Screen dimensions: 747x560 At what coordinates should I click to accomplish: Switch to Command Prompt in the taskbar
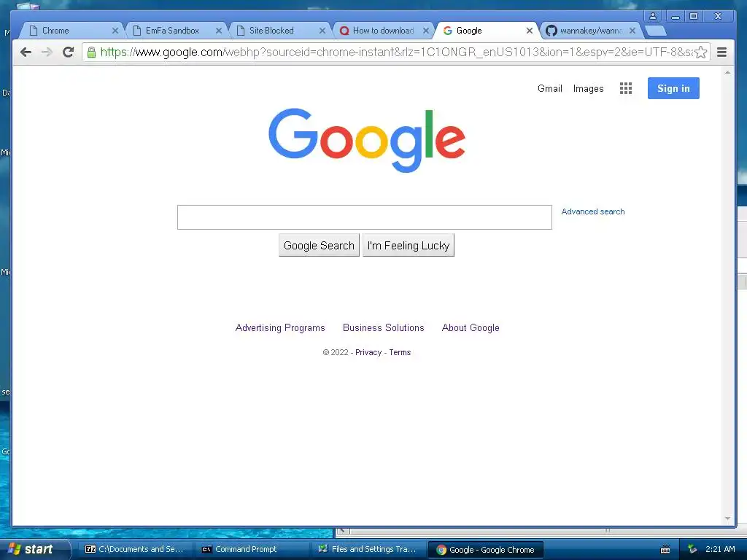pyautogui.click(x=252, y=549)
